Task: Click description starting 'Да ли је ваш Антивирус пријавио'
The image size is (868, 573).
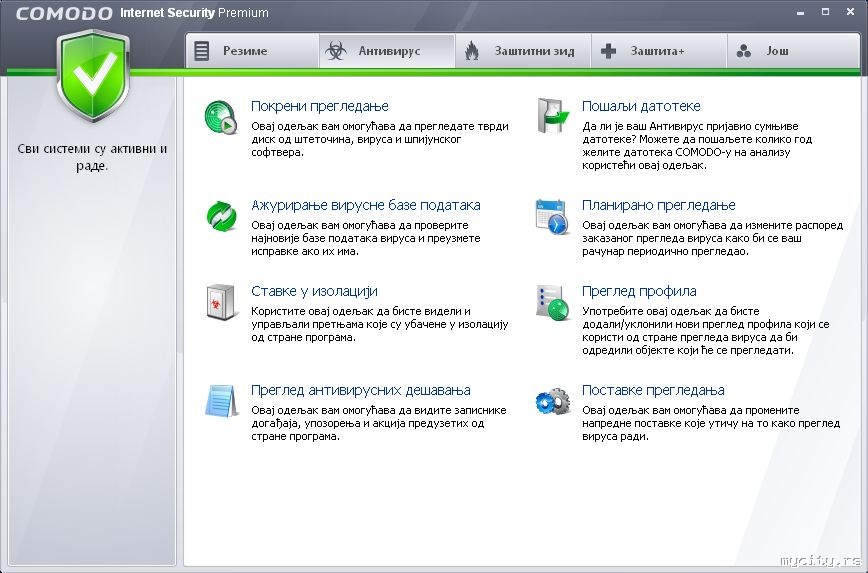Action: coord(696,146)
